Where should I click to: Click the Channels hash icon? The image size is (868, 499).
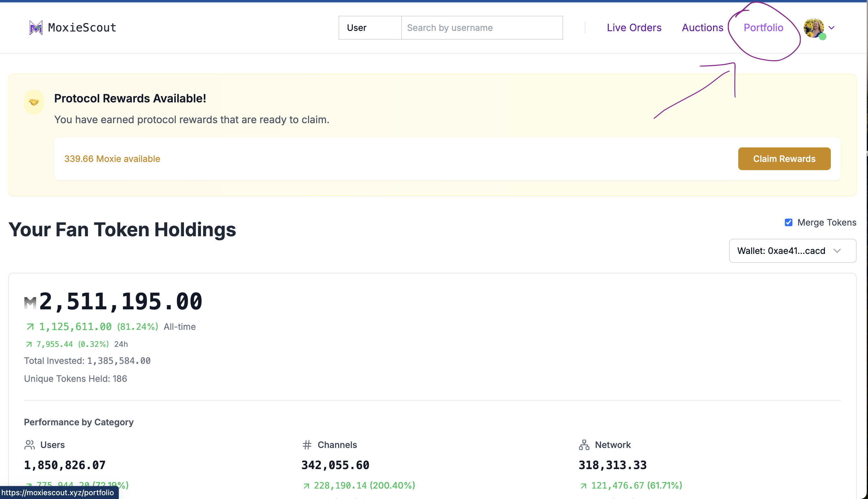coord(306,445)
